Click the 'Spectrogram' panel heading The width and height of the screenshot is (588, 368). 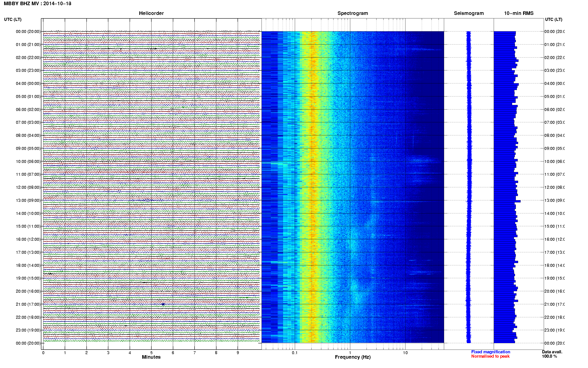(353, 13)
